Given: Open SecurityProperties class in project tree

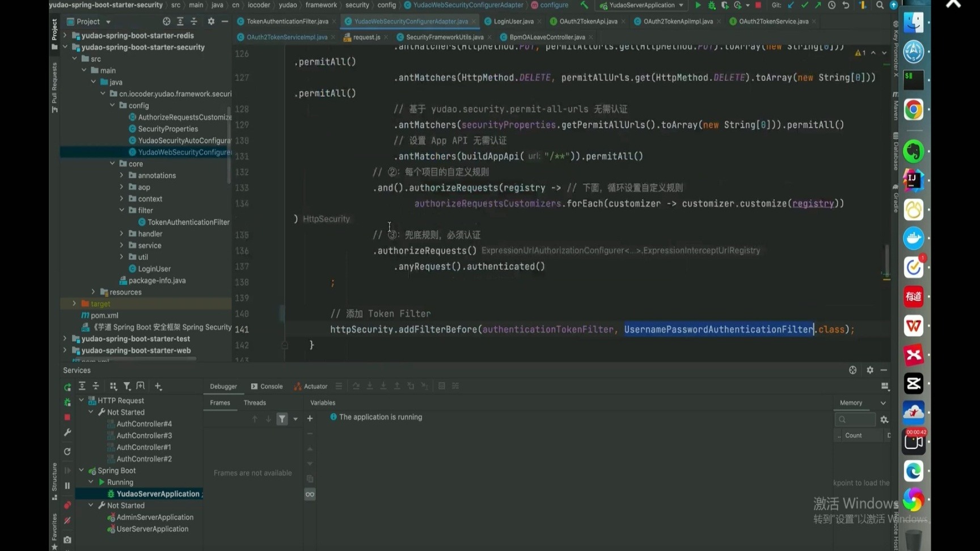Looking at the screenshot, I should [x=167, y=129].
